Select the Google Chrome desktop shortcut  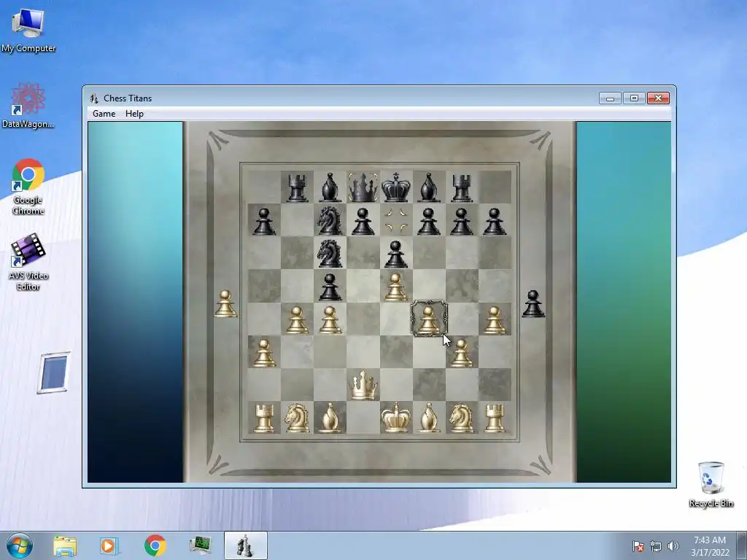pos(28,187)
